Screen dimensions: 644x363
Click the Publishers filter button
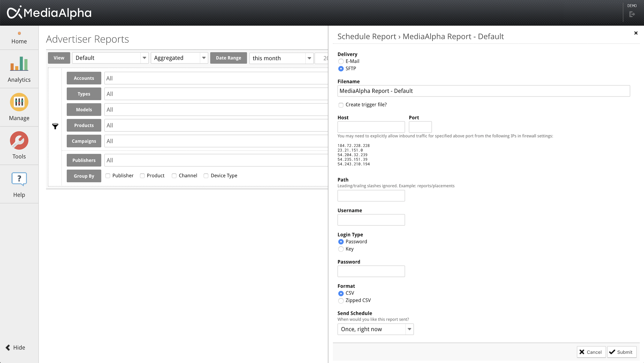[84, 160]
